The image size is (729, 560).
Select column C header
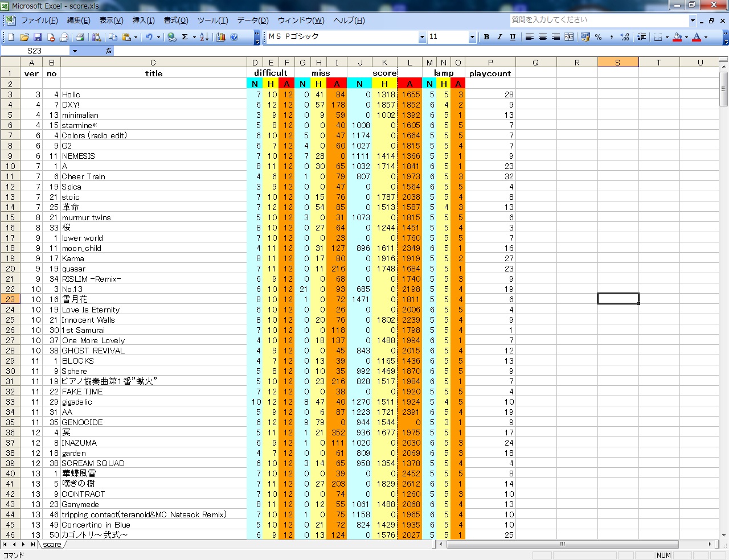(x=153, y=63)
